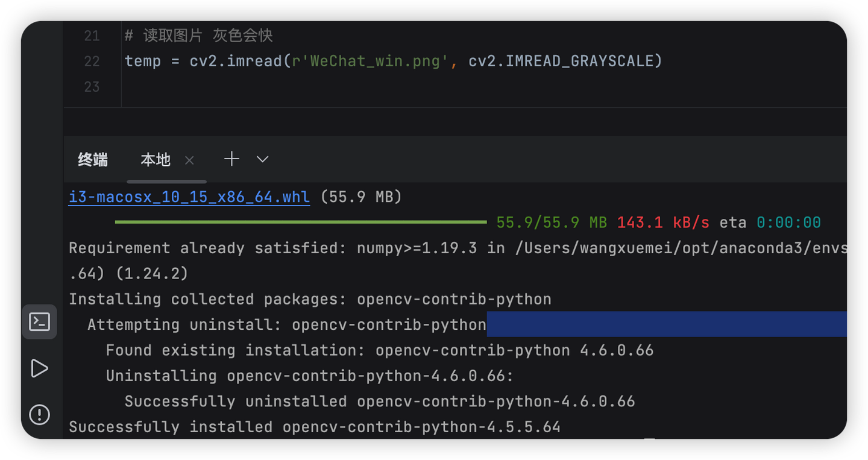This screenshot has width=868, height=460.
Task: Close the 本地 terminal tab
Action: tap(189, 160)
